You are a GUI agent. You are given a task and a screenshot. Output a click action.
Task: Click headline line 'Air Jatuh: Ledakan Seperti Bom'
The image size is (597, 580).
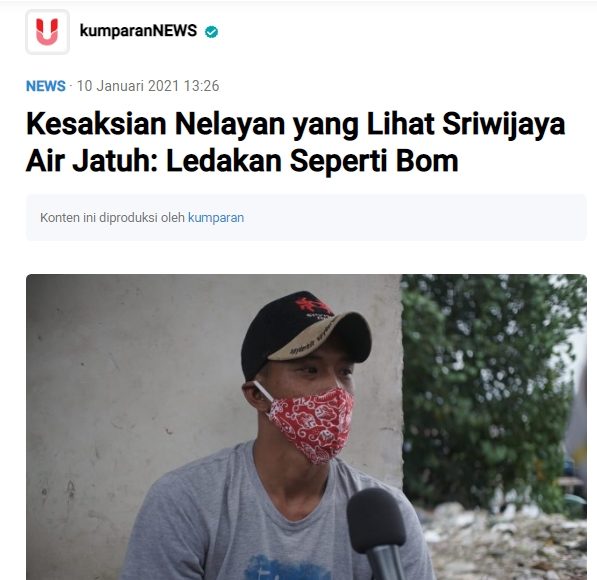click(242, 161)
